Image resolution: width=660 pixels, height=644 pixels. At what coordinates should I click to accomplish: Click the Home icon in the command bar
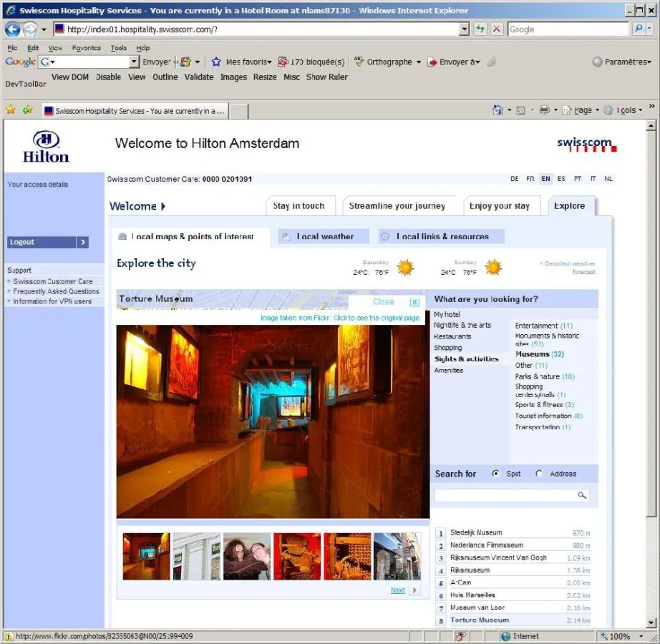498,110
